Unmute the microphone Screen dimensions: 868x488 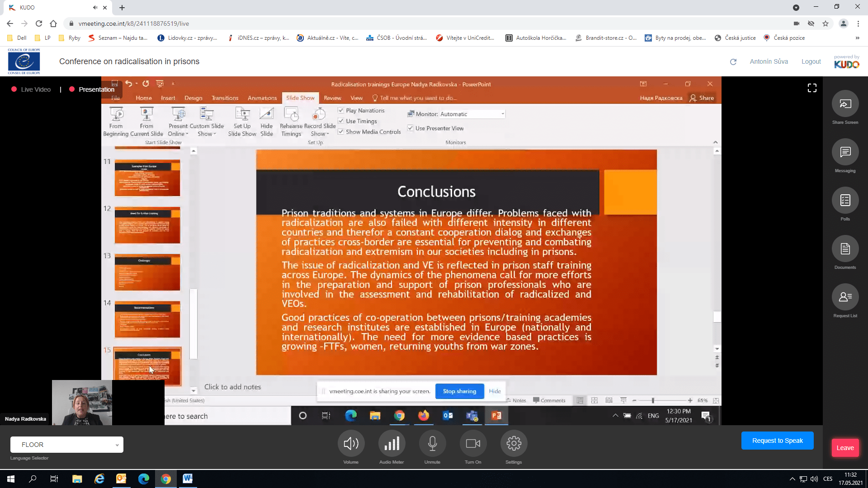[x=432, y=444]
